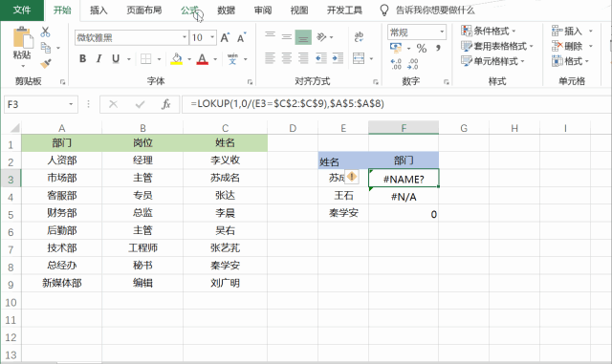Image resolution: width=612 pixels, height=364 pixels.
Task: Open the font size dropdown showing 10
Action: 212,37
